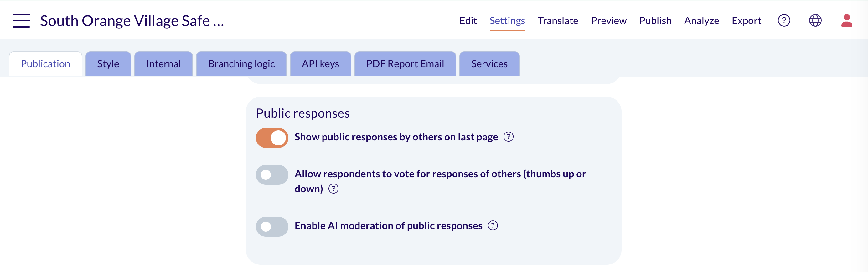This screenshot has height=272, width=868.
Task: Show help for thumbs up or down voting
Action: [x=333, y=189]
